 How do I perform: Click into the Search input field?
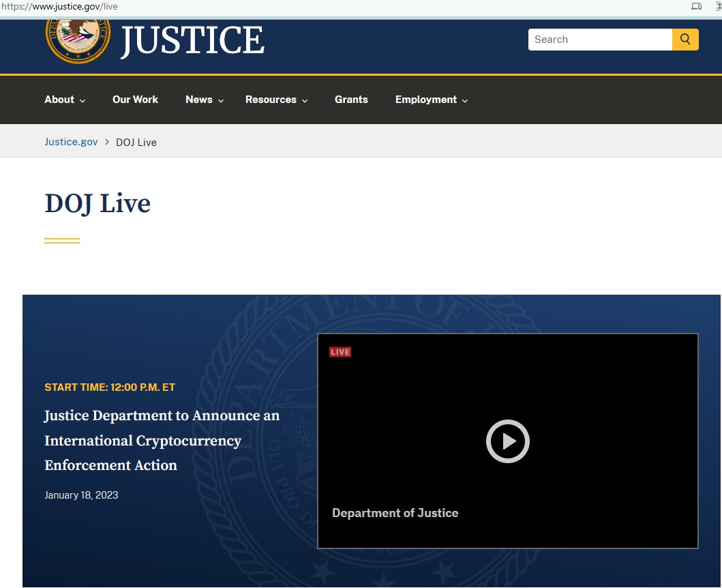tap(600, 40)
